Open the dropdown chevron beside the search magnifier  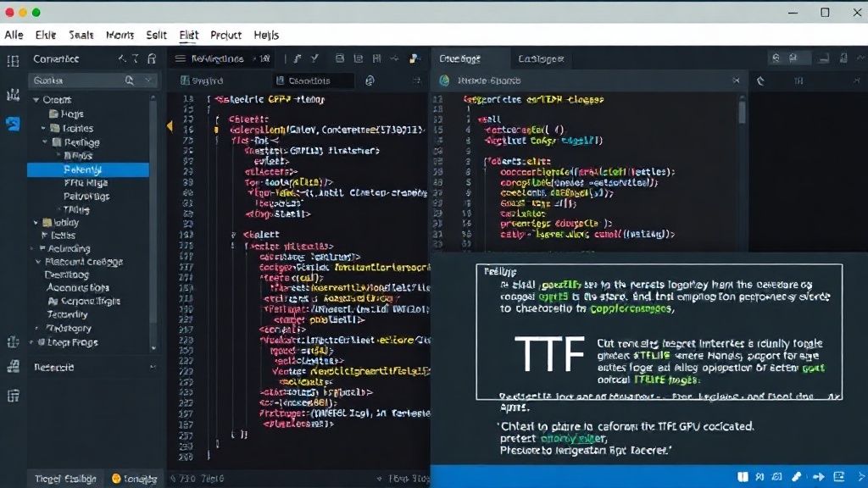click(147, 80)
